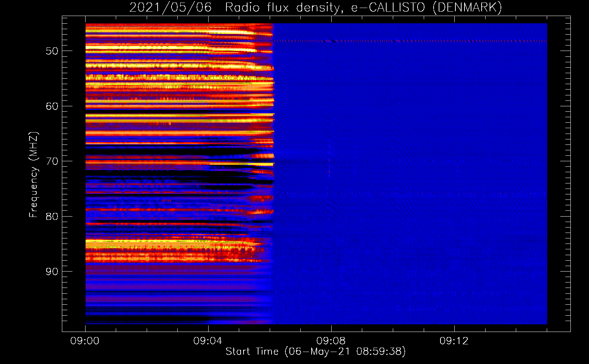Click the 09:08 time tick label

331,341
